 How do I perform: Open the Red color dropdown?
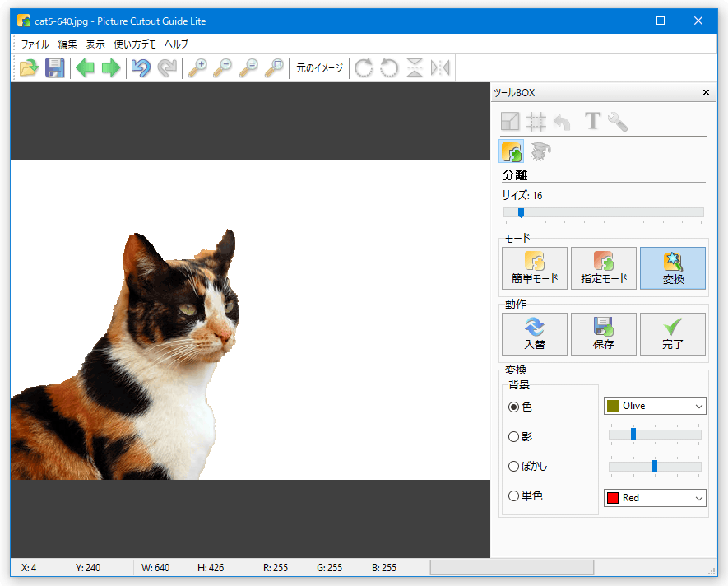655,498
